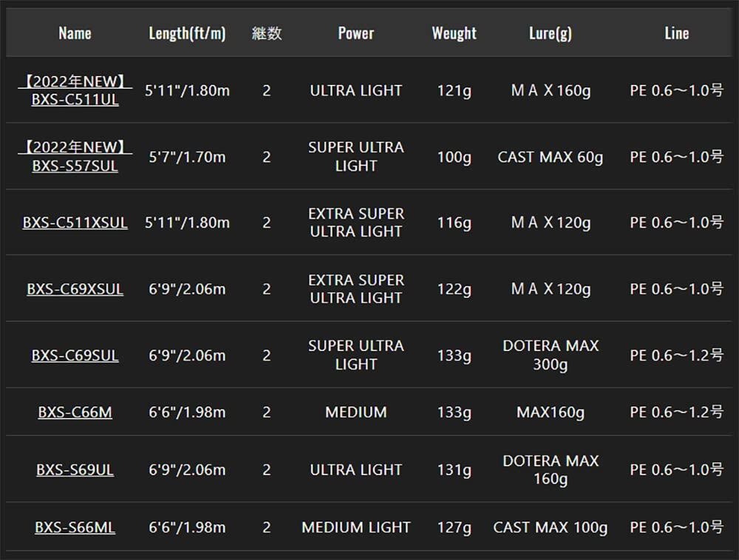Screen dimensions: 739x560
Task: Click the 継数 column header
Action: pyautogui.click(x=267, y=33)
